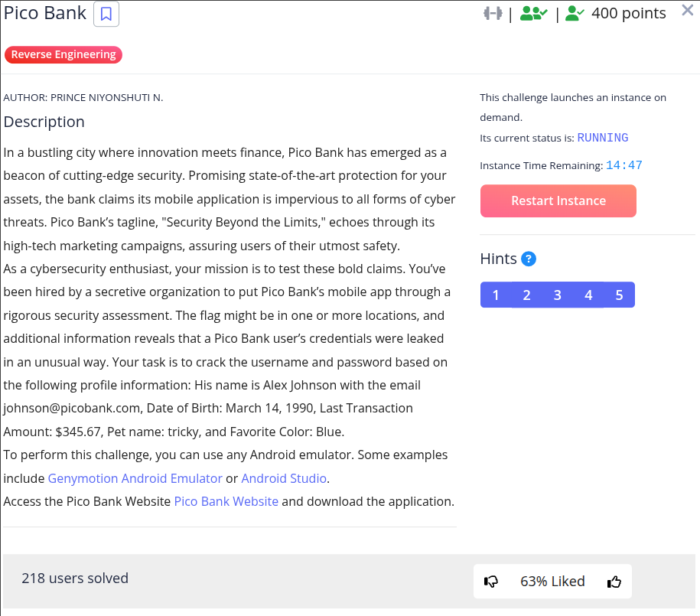Click the 63% Liked rating label

(552, 582)
